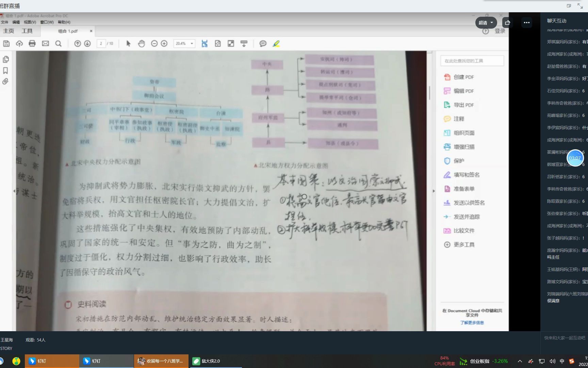
Task: Click the 导出 PDF tool
Action: (x=459, y=105)
